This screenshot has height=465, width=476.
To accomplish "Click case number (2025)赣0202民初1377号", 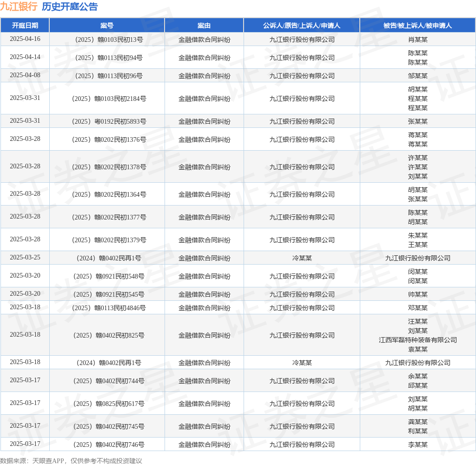I will pos(109,217).
